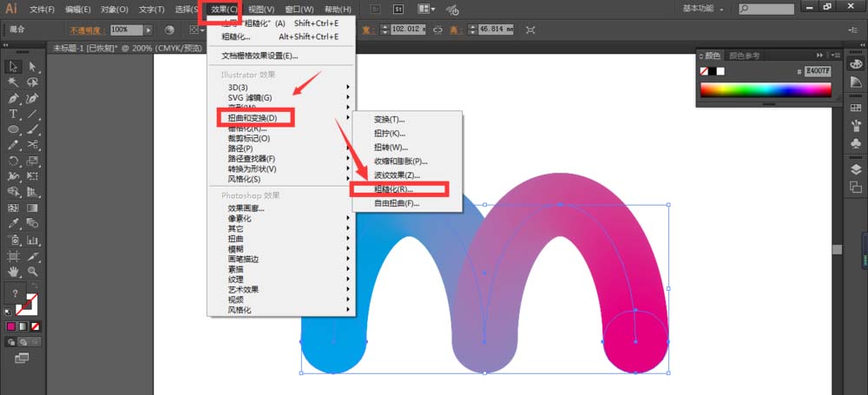Select the Hand tool
868x395 pixels.
pos(13,272)
